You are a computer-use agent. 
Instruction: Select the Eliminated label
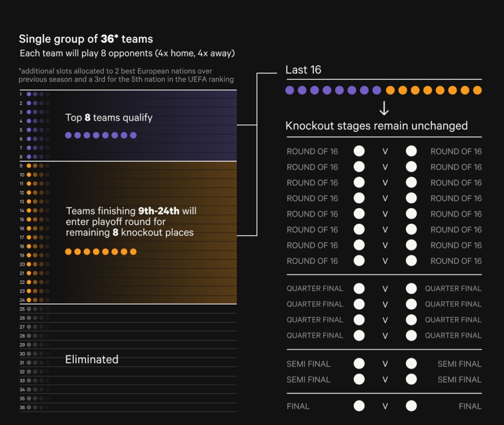(92, 360)
